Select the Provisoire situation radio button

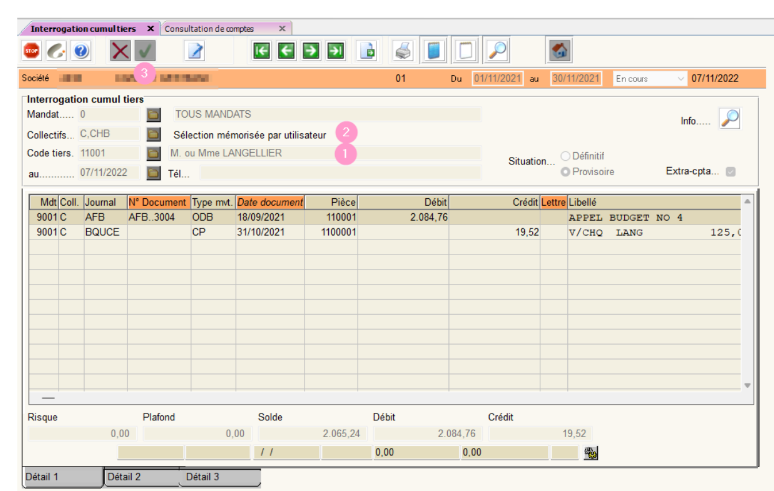coord(566,172)
